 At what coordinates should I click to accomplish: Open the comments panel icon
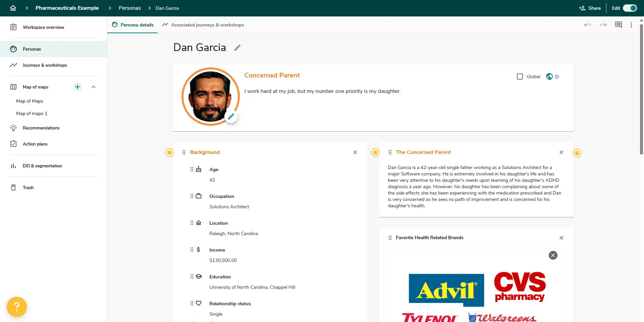(618, 24)
